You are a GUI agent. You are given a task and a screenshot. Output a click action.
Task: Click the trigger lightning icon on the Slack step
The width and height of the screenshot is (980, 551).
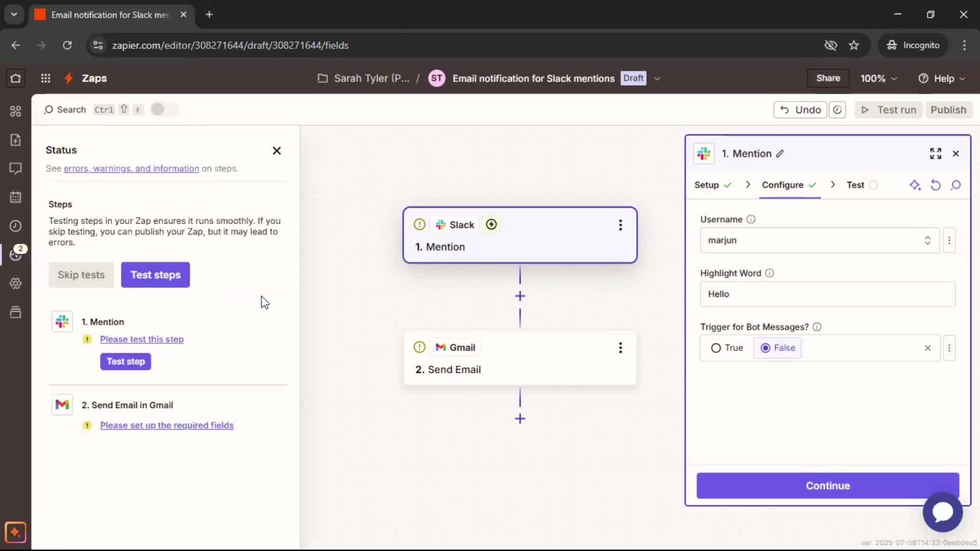pos(492,224)
